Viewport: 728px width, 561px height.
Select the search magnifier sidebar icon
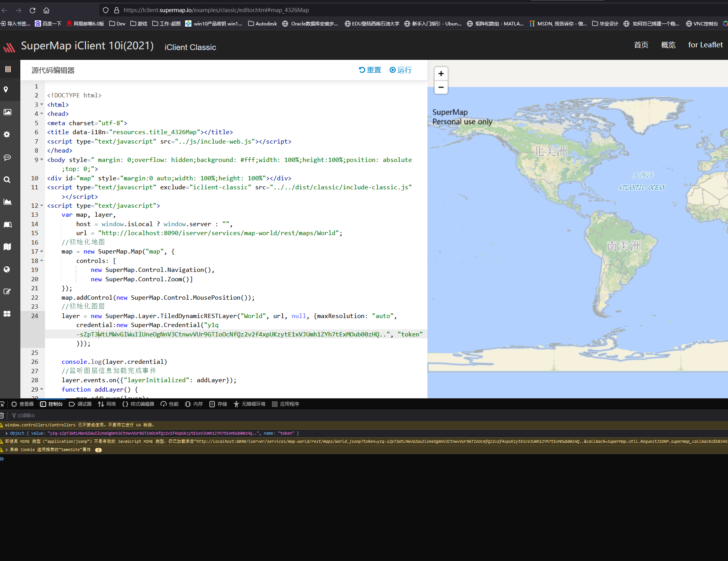point(7,180)
